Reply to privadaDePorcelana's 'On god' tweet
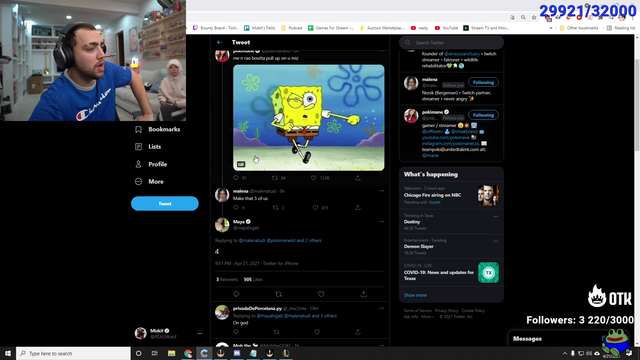 click(236, 332)
